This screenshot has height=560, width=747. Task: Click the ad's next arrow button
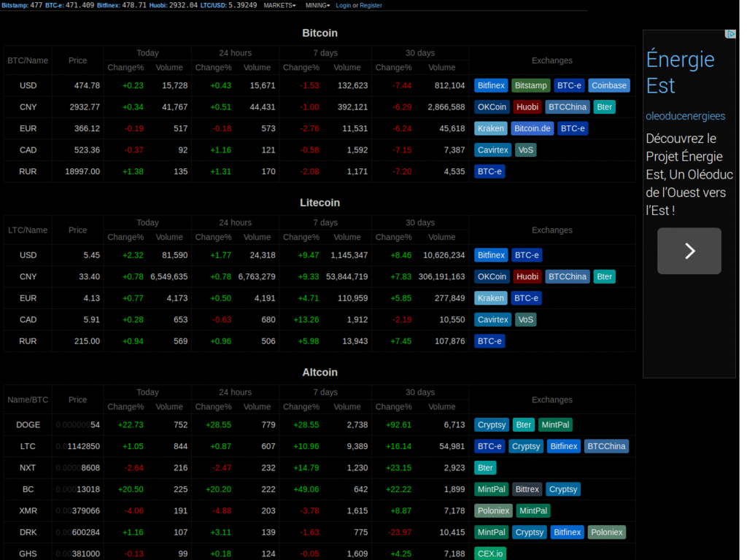(689, 251)
